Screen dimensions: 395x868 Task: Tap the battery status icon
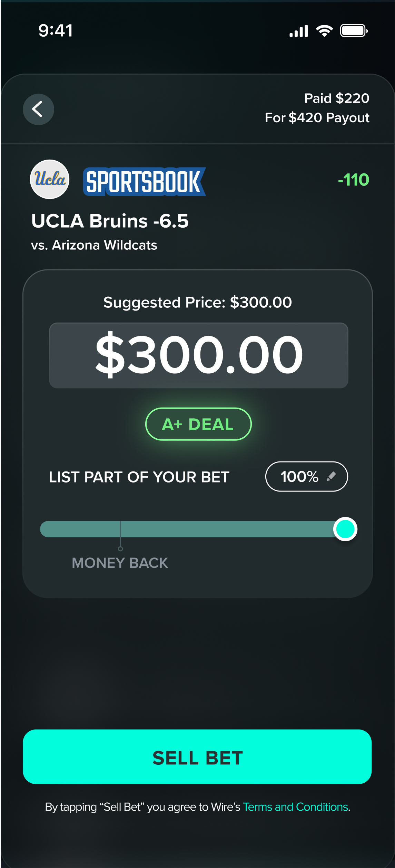tap(354, 31)
